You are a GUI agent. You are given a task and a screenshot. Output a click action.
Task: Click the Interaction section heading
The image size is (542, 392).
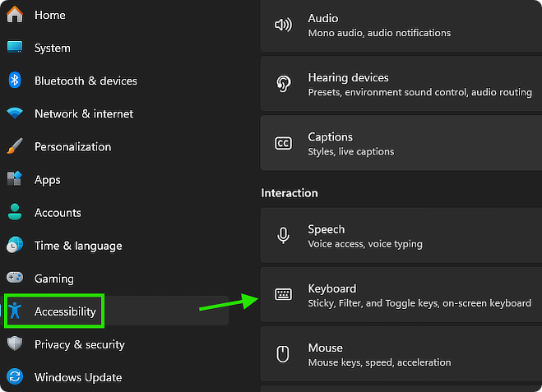pyautogui.click(x=290, y=193)
